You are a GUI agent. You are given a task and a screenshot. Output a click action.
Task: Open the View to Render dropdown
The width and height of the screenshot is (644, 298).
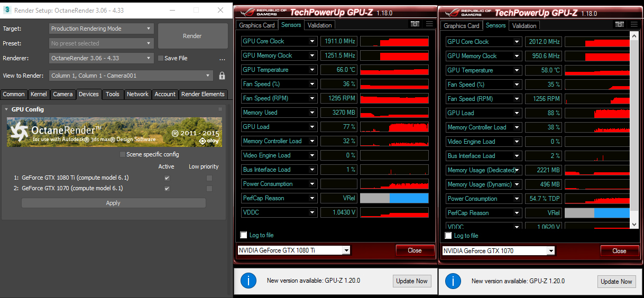tap(131, 76)
